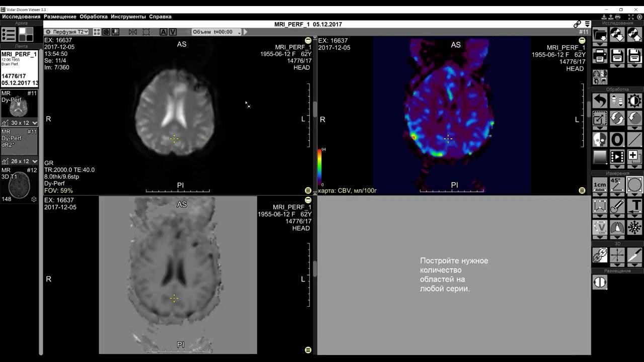Screen dimensions: 644x362
Task: Open the 3D T1 #12 series thumbnail
Action: [x=19, y=185]
